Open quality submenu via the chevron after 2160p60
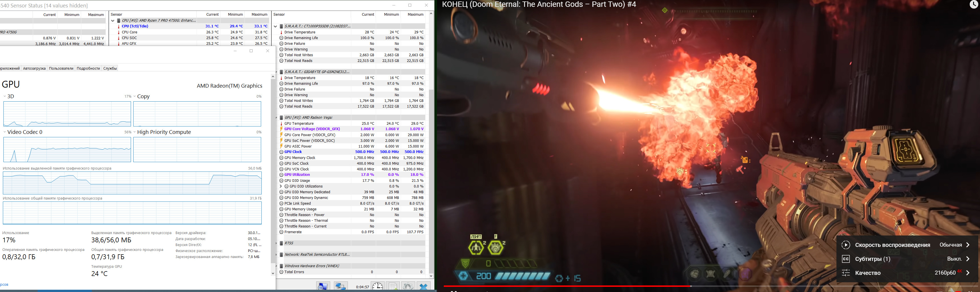Image resolution: width=980 pixels, height=292 pixels. point(968,273)
